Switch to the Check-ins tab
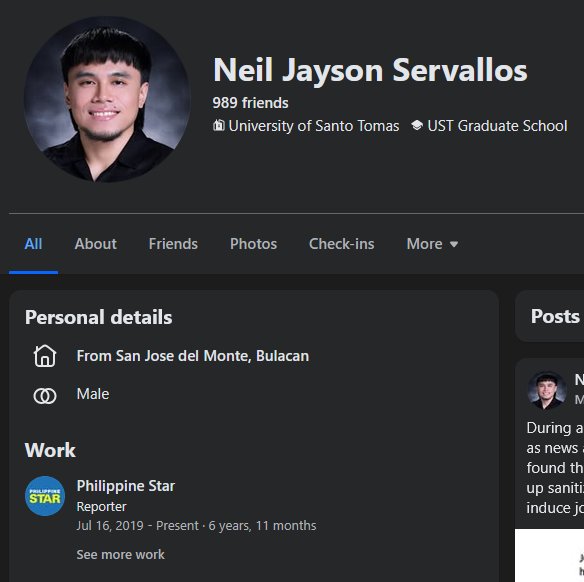Viewport: 584px width, 582px height. 342,244
